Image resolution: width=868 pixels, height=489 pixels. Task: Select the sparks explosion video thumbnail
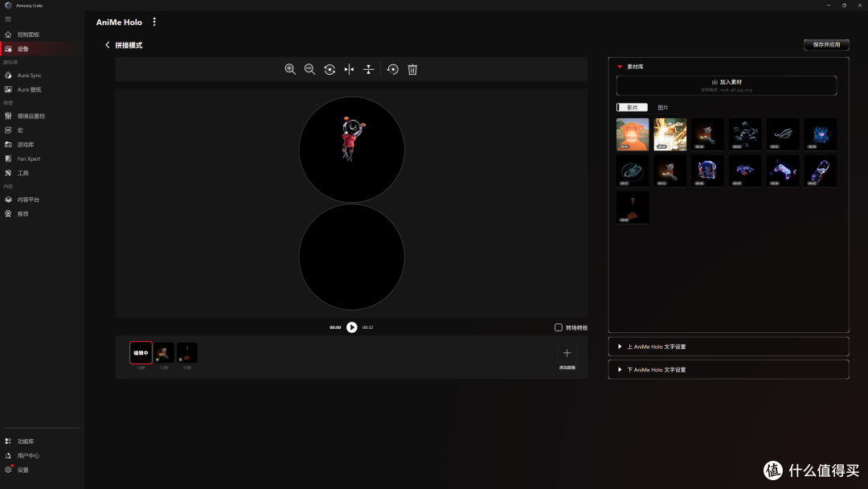tap(670, 134)
